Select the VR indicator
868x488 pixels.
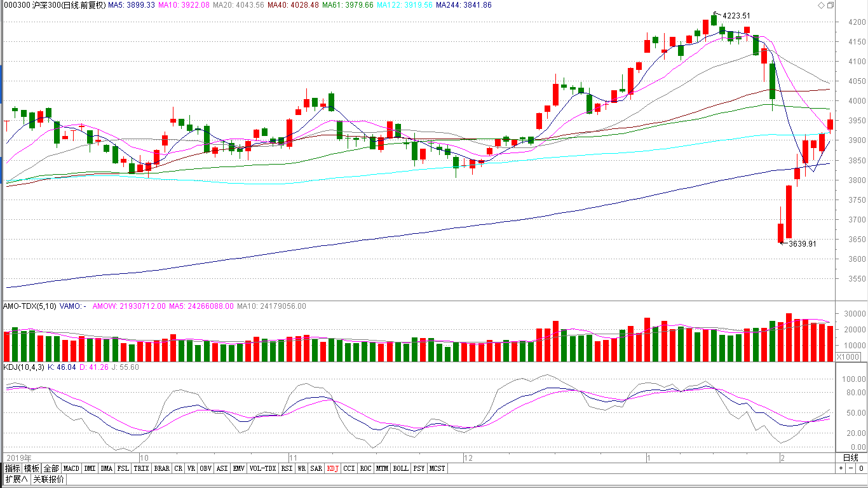point(191,468)
